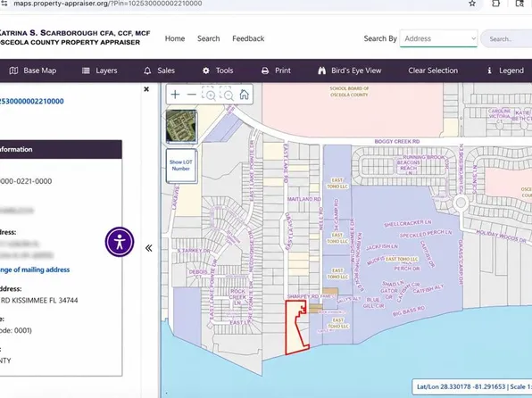Click the Clear Selection button
This screenshot has height=398, width=532.
[x=433, y=70]
